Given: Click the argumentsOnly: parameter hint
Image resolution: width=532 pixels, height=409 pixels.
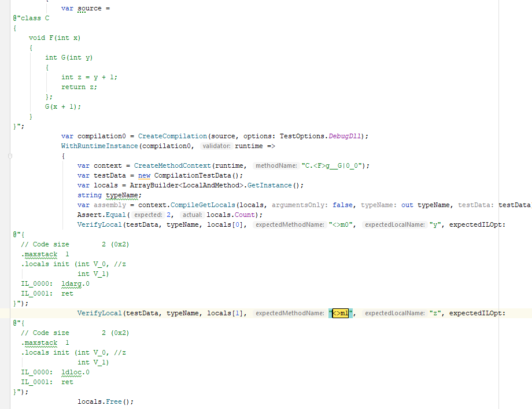Looking at the screenshot, I should pos(300,205).
